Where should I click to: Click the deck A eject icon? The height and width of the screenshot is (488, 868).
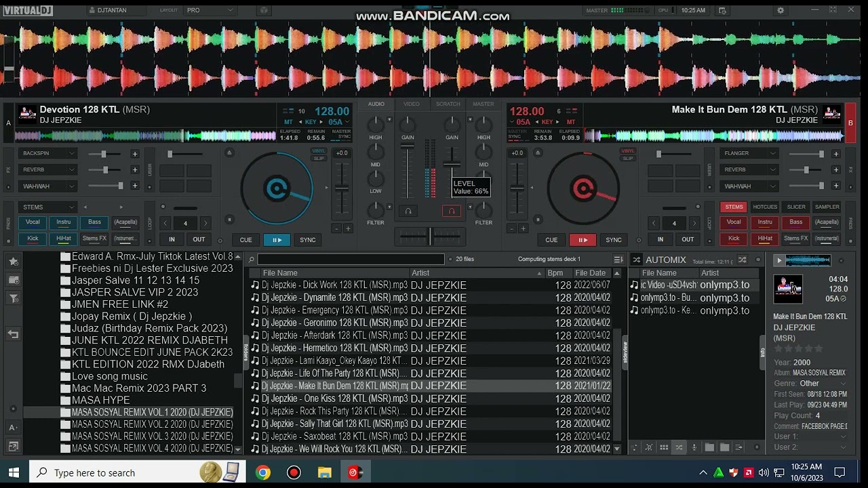pos(229,152)
